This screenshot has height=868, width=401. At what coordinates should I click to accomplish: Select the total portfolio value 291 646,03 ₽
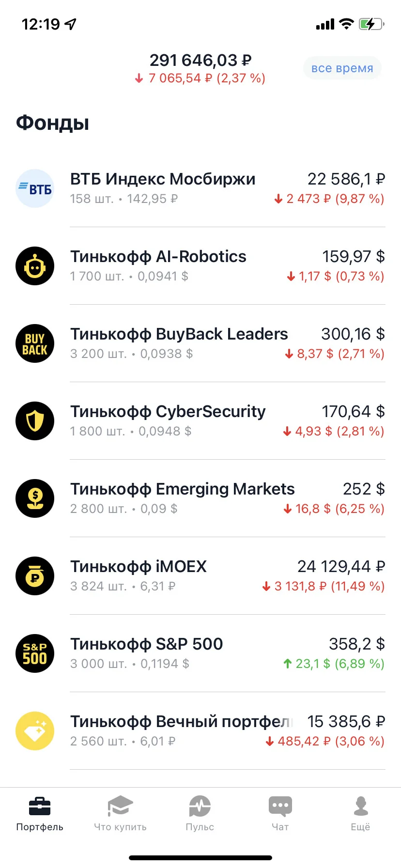point(200,60)
